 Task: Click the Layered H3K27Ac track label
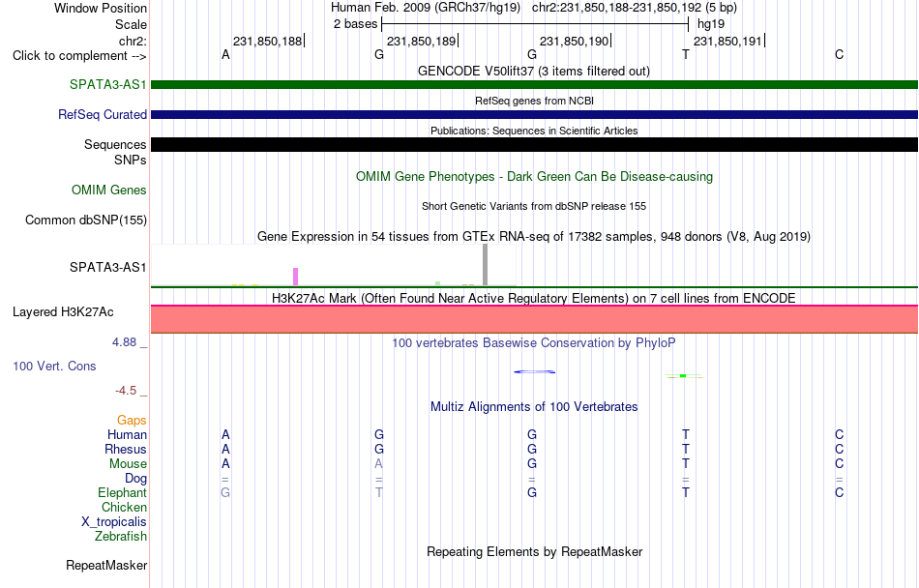pos(63,312)
